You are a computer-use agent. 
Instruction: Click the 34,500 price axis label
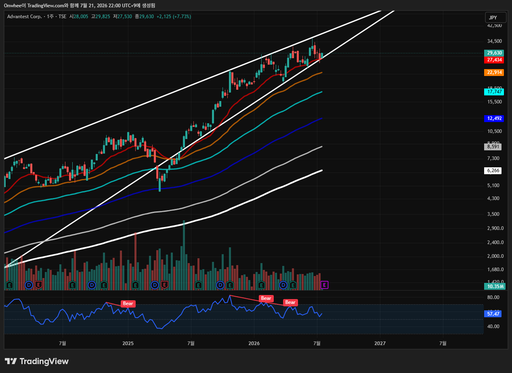[494, 41]
